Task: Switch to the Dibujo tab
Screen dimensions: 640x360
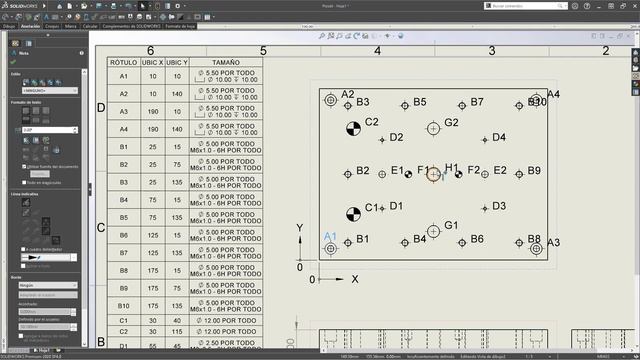Action: 9,26
